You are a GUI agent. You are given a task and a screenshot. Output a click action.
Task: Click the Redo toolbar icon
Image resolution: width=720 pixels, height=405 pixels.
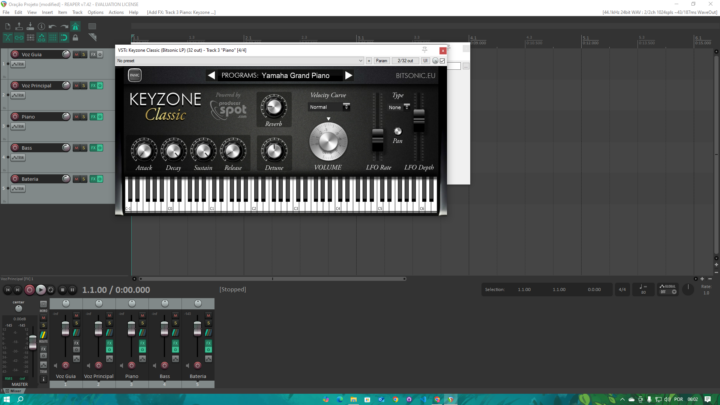pyautogui.click(x=64, y=27)
